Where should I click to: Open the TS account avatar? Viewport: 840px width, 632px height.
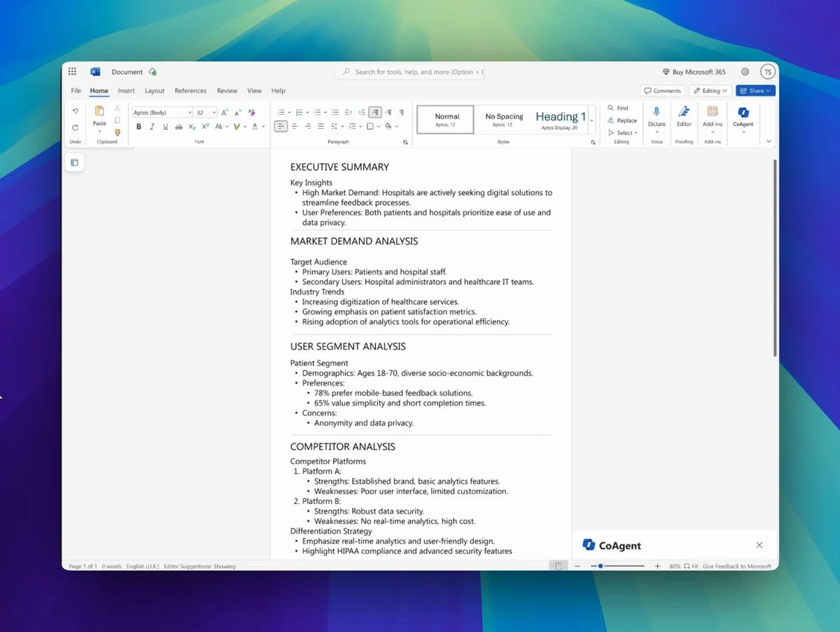click(768, 71)
